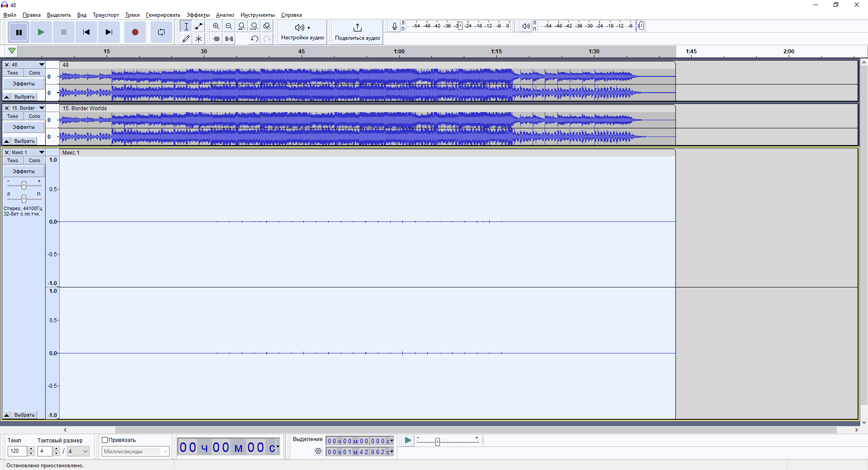This screenshot has height=470, width=868.
Task: Expand the Миллисекунды snap units combo box
Action: tap(165, 451)
